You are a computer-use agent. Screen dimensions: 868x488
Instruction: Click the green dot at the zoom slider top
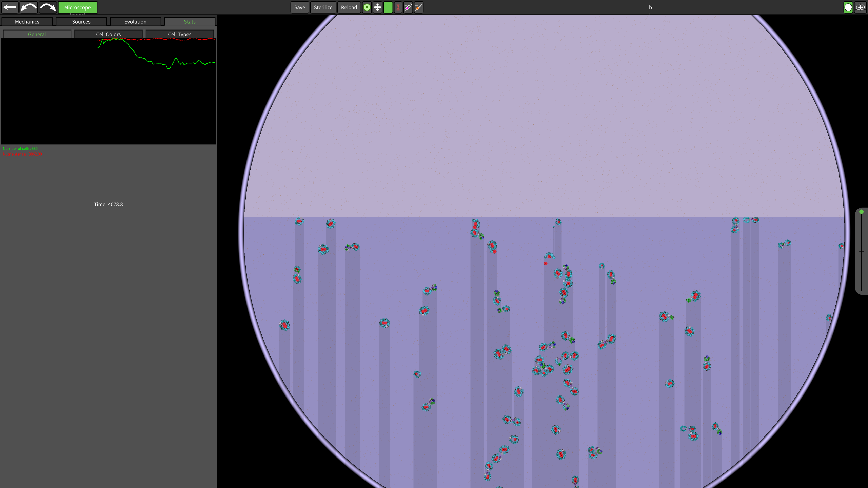pos(862,212)
